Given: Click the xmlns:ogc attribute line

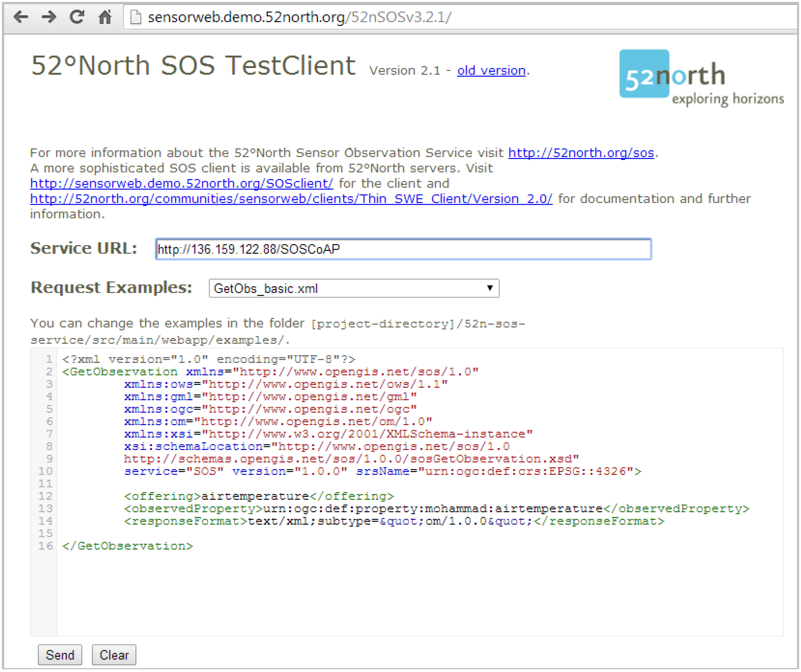Looking at the screenshot, I should coord(270,409).
